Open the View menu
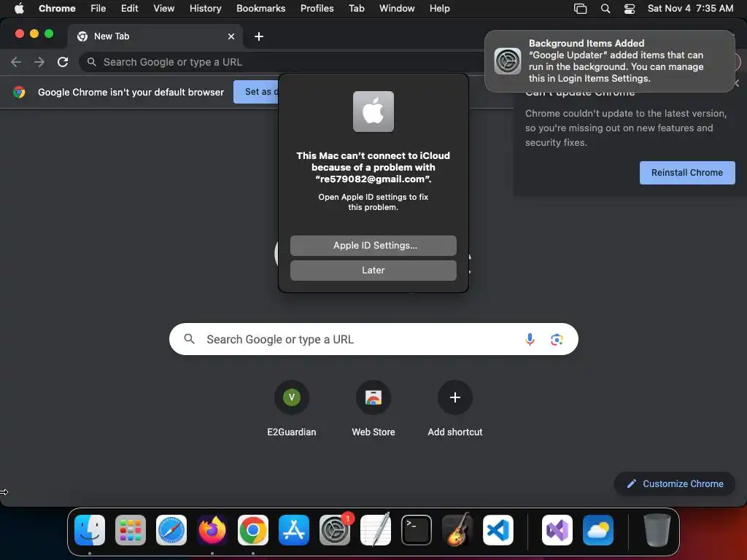Image resolution: width=747 pixels, height=560 pixels. 163,8
